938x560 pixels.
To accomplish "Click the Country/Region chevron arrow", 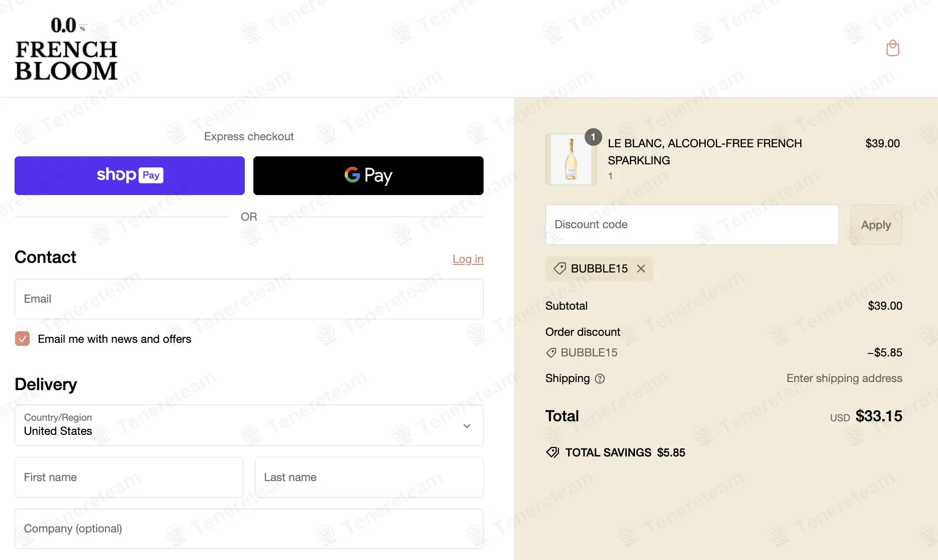I will pos(466,426).
